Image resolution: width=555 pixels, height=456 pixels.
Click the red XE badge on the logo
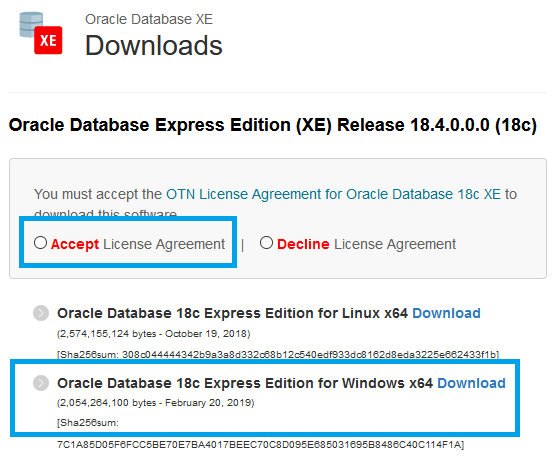pyautogui.click(x=48, y=40)
